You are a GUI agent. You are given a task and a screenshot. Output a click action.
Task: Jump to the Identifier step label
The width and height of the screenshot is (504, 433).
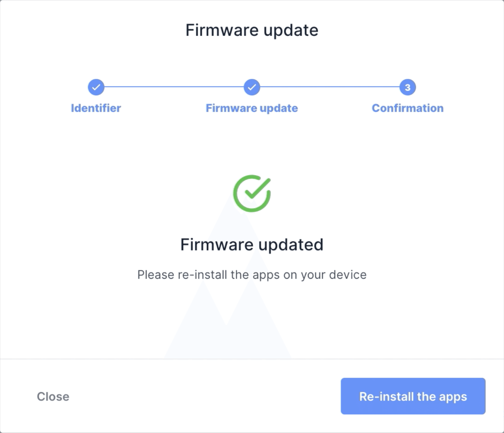[x=96, y=108]
